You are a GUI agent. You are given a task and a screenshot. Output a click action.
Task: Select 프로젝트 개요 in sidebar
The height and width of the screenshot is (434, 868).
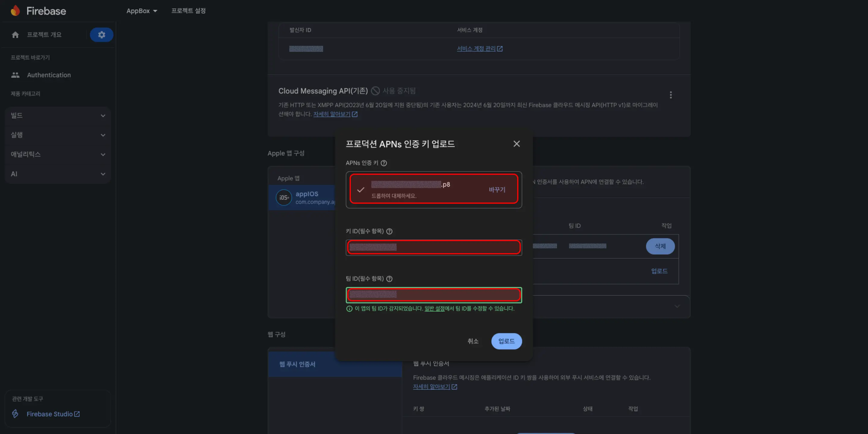(x=44, y=35)
